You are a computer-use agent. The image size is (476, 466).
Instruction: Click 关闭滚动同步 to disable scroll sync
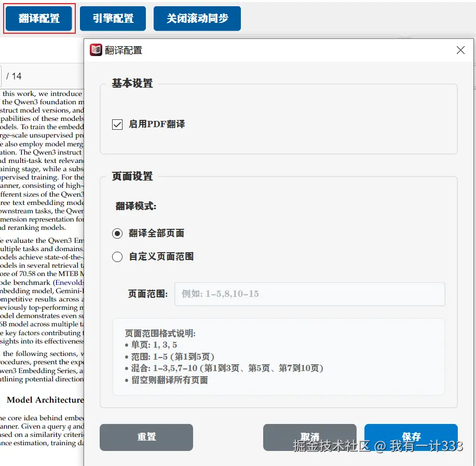pos(197,18)
